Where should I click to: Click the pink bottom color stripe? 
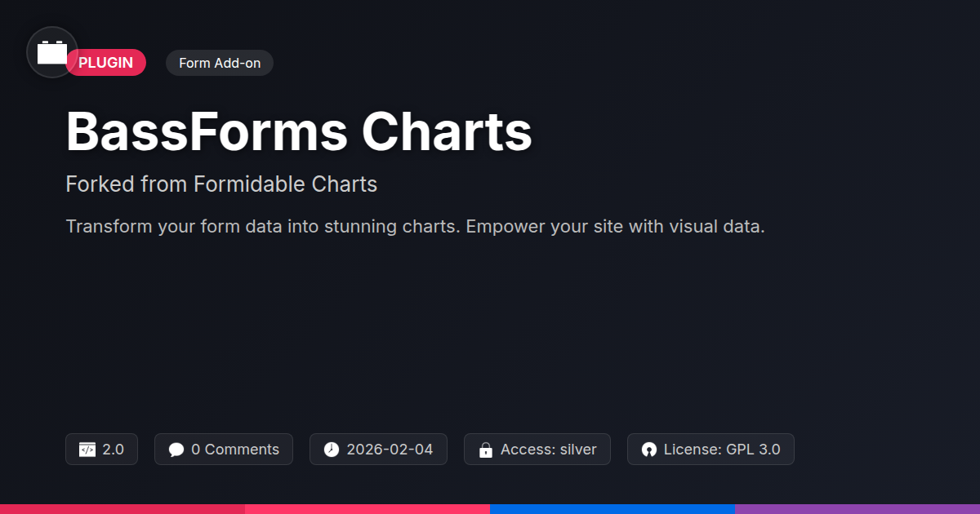pyautogui.click(x=367, y=509)
